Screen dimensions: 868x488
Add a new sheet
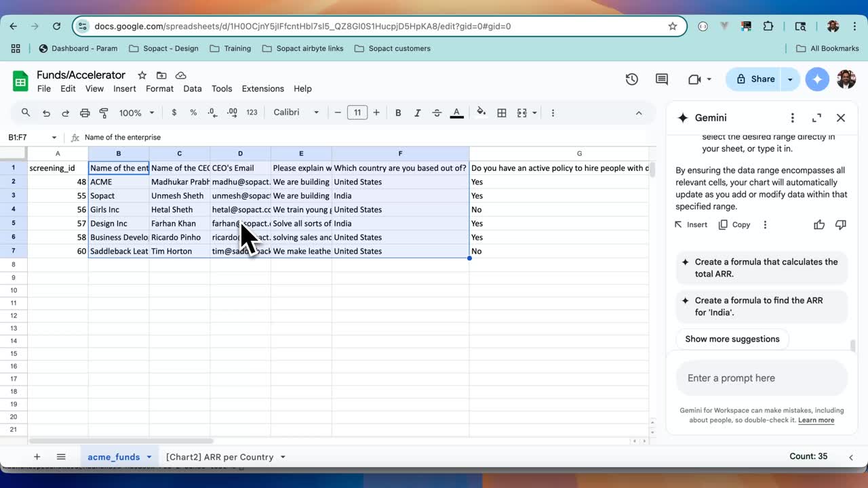pyautogui.click(x=37, y=457)
